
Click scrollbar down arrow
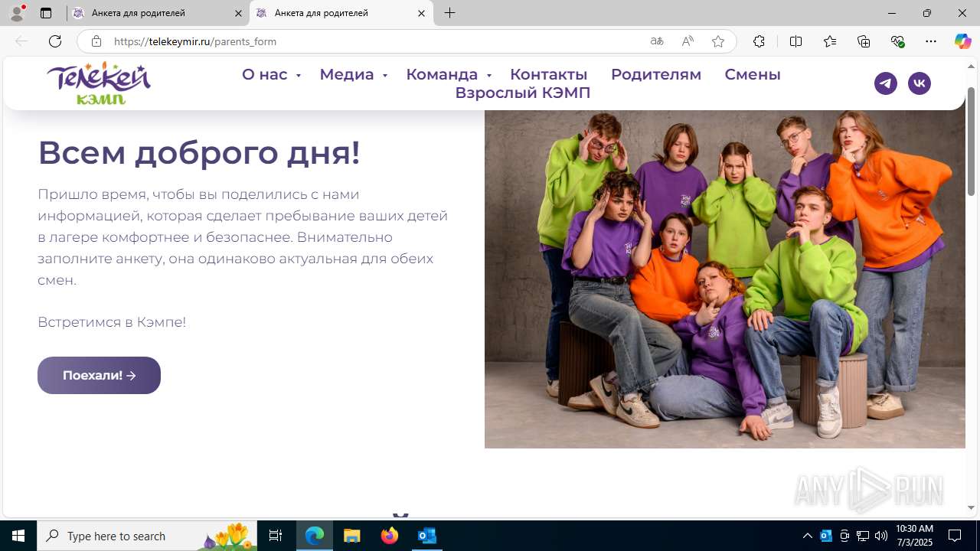pyautogui.click(x=971, y=507)
